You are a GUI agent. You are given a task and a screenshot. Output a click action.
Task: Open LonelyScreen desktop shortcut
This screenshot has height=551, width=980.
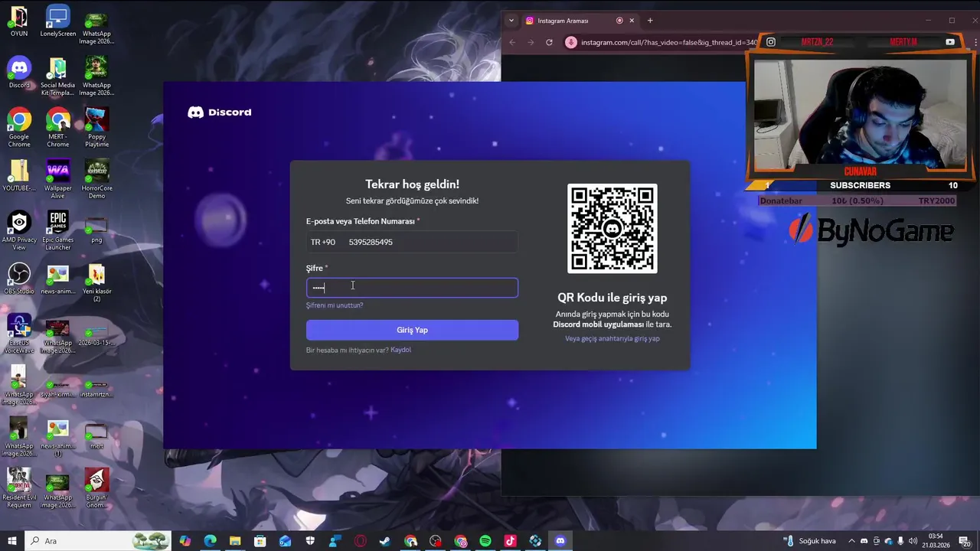coord(58,22)
